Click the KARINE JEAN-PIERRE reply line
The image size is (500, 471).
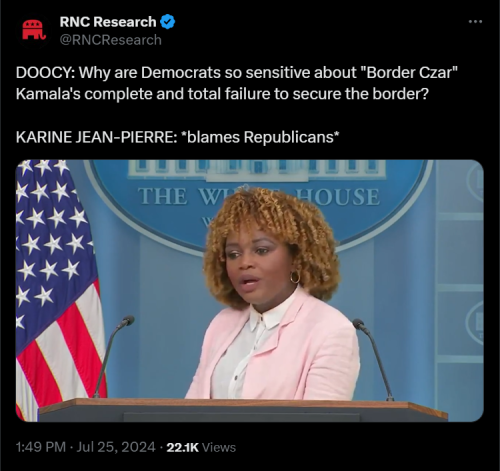[x=177, y=137]
